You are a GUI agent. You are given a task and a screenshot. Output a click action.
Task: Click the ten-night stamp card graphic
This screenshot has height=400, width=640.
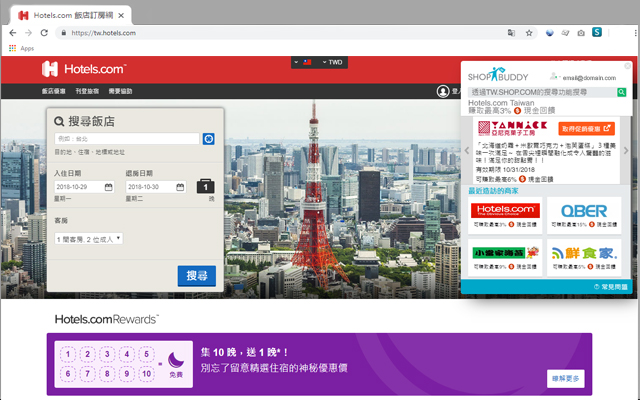[x=124, y=364]
